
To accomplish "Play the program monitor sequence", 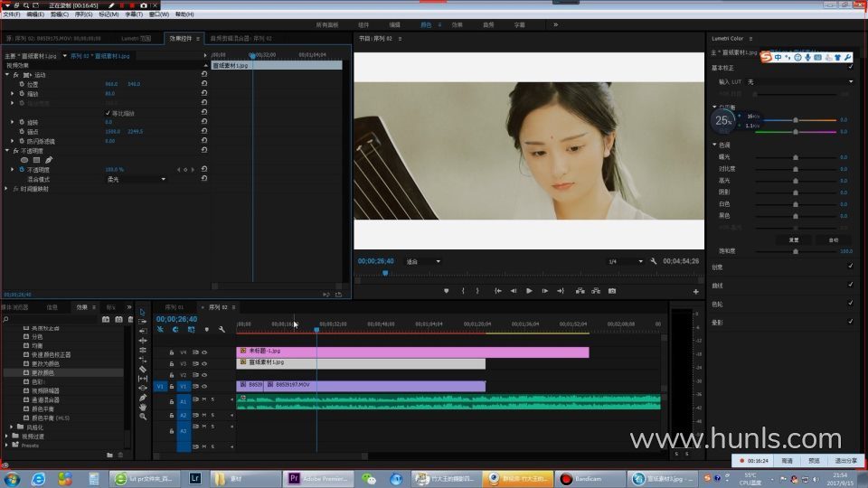I will (529, 291).
